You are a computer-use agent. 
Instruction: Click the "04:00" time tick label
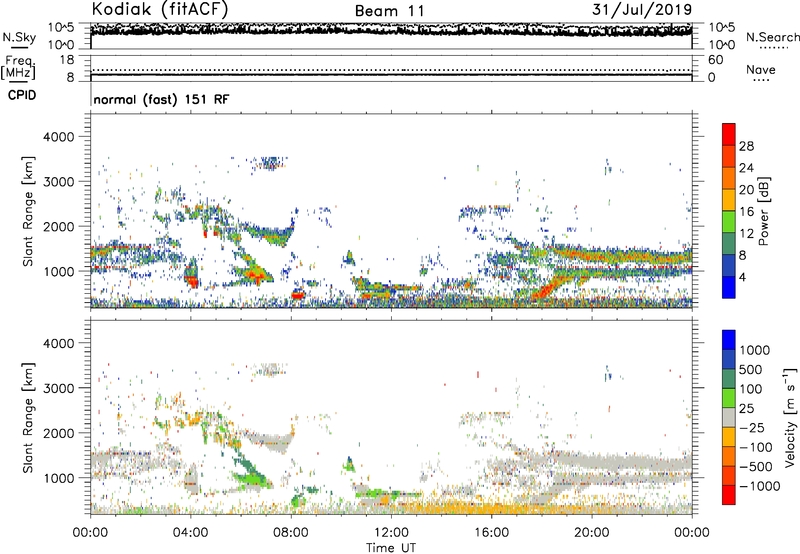[x=190, y=533]
